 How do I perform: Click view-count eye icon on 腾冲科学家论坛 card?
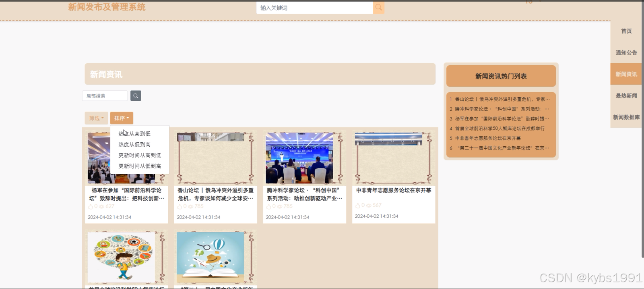279,206
